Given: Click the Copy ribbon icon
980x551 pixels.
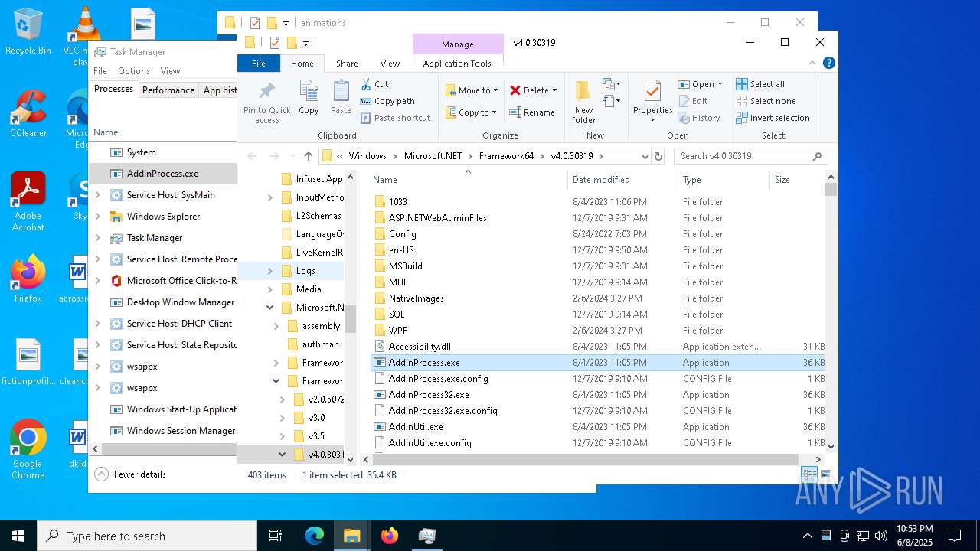Looking at the screenshot, I should (x=309, y=92).
